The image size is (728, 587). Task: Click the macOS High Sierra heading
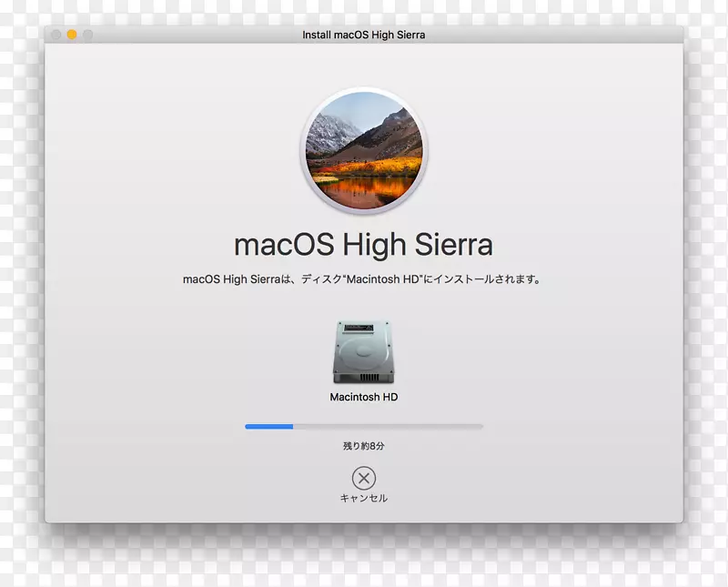(364, 244)
